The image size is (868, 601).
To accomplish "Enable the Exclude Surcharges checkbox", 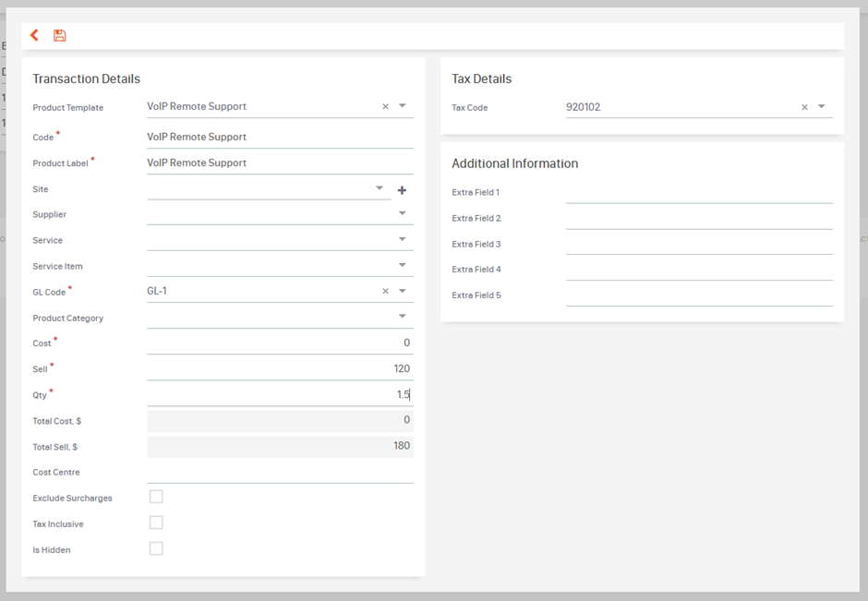I will click(x=156, y=497).
